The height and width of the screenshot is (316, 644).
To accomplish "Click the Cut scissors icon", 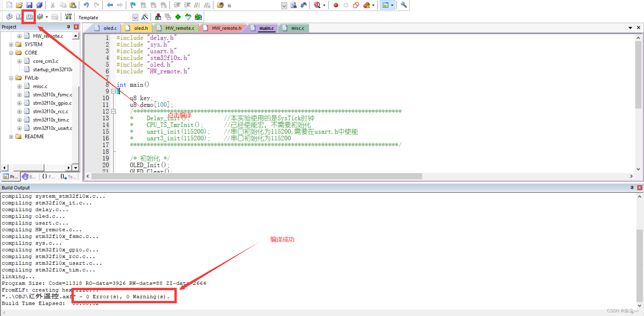I will coord(53,5).
